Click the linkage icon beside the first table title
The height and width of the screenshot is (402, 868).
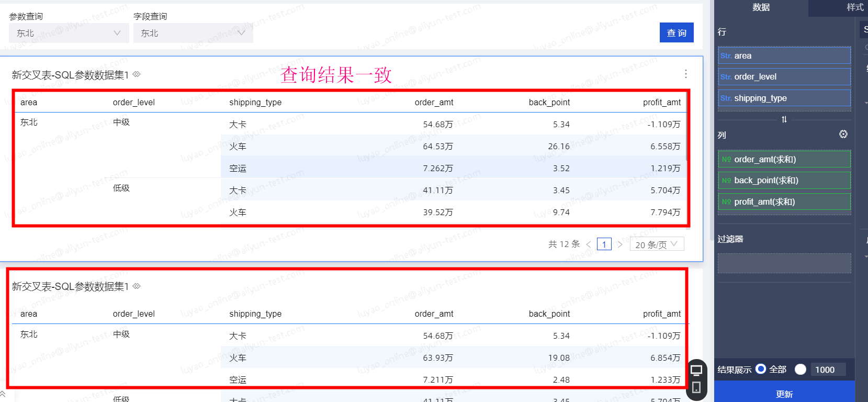137,74
